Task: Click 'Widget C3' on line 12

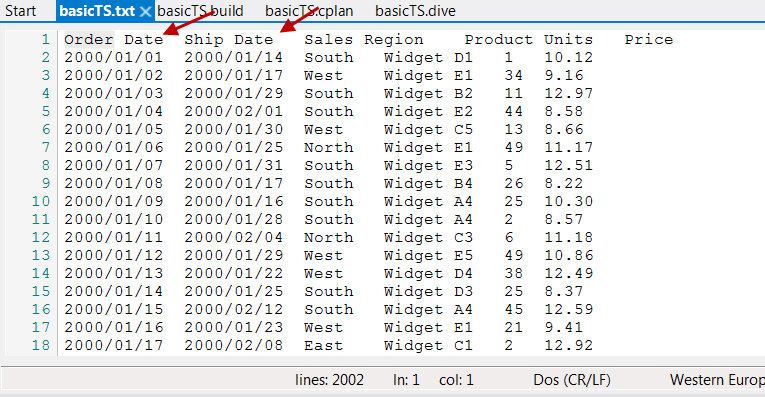Action: click(x=428, y=238)
